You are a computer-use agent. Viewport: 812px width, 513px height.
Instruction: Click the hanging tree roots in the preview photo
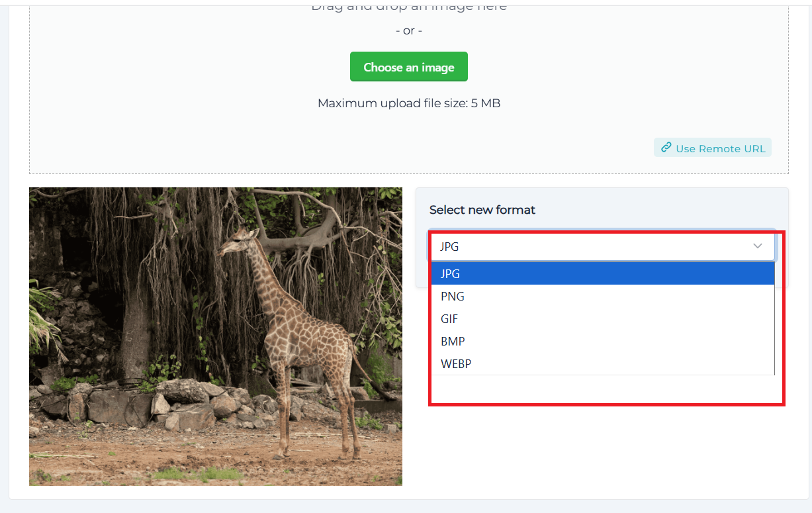[146, 265]
